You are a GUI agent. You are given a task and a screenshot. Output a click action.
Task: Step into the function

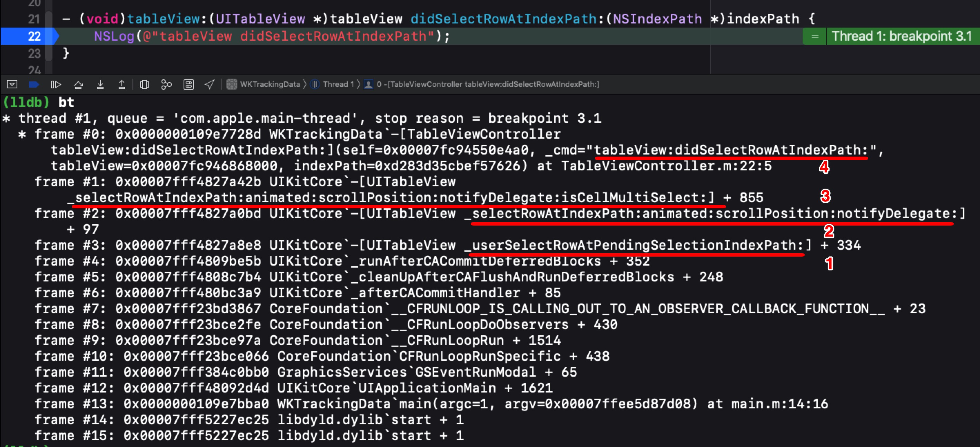(100, 85)
